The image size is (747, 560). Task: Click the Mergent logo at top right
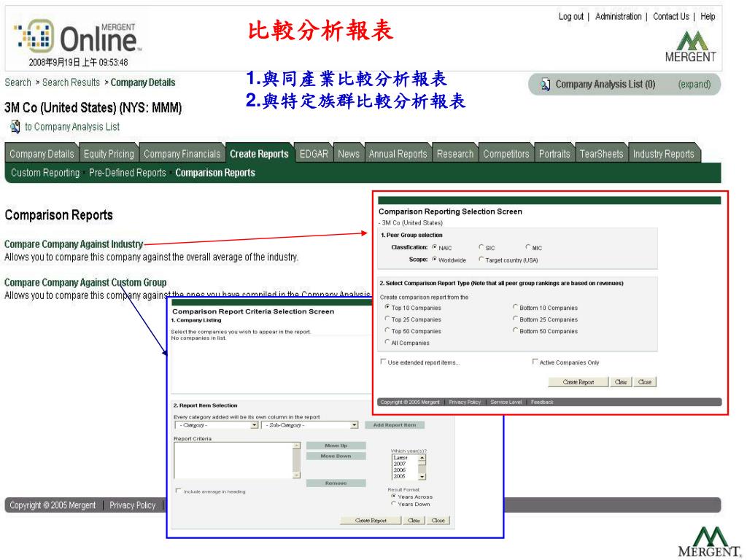coord(690,46)
